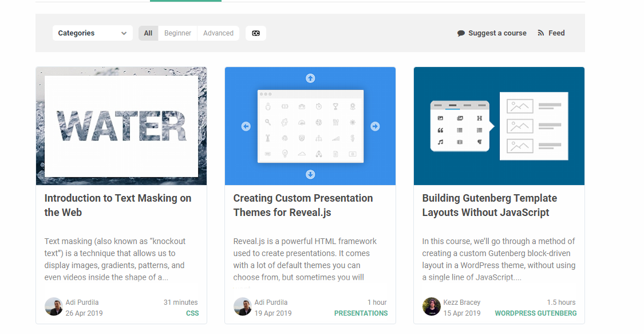Viewport: 644px width, 334px height.
Task: Open Building Gutenberg Template Layouts course title
Action: (489, 205)
